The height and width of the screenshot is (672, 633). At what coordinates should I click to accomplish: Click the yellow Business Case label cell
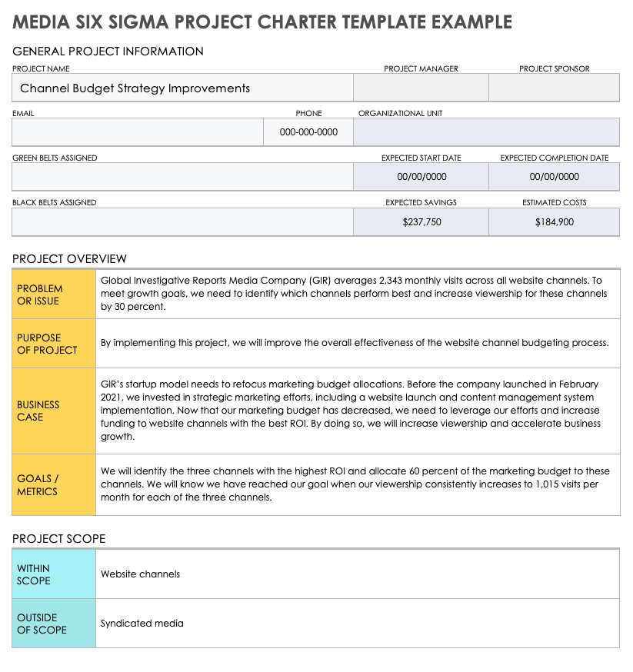[54, 411]
